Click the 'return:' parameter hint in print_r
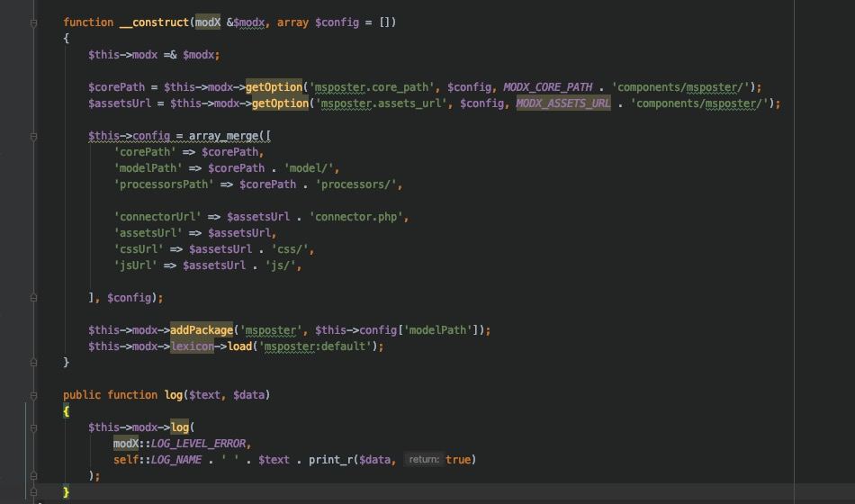Viewport: 855px width, 504px height. tap(424, 460)
